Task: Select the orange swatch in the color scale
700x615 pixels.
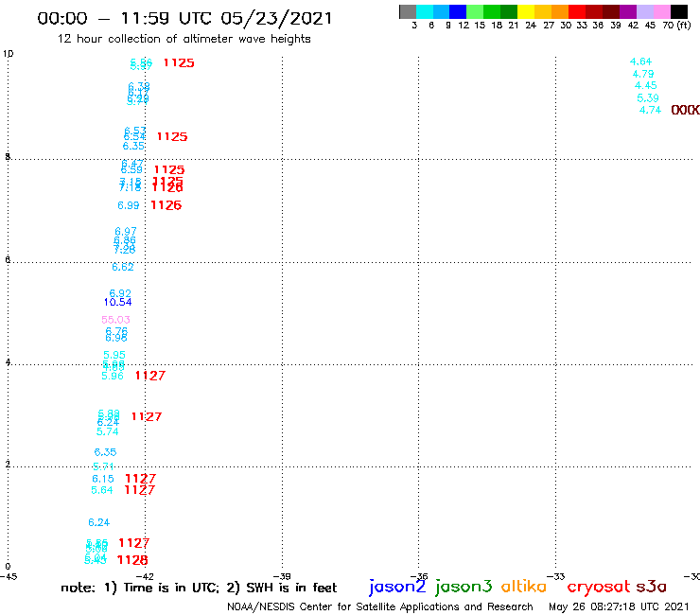Action: (x=560, y=11)
